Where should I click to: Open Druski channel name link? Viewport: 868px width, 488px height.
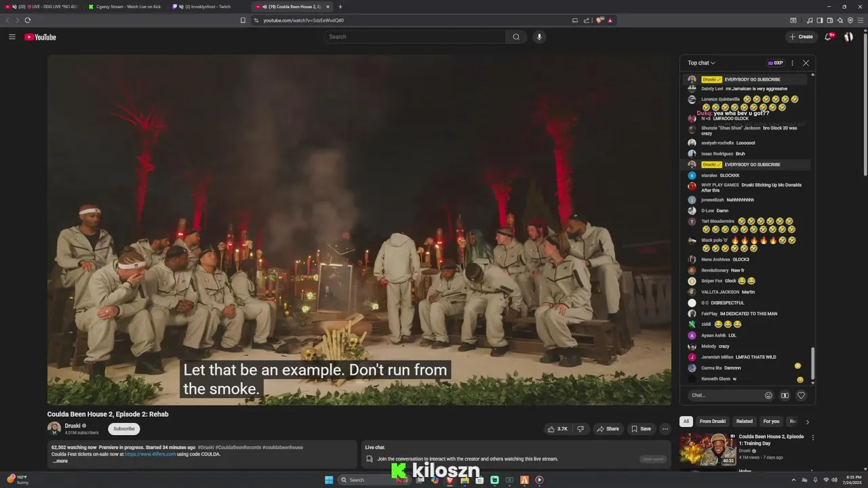click(73, 426)
